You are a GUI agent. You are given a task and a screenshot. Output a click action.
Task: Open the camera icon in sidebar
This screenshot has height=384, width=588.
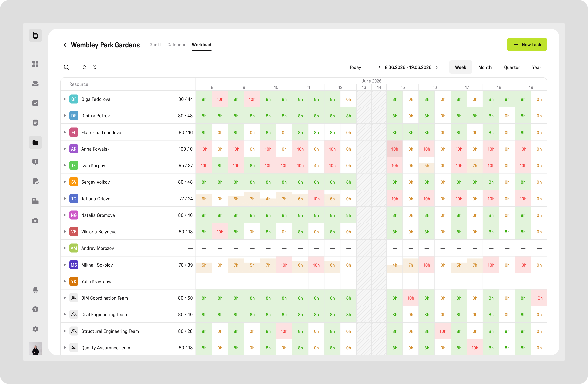(x=35, y=221)
